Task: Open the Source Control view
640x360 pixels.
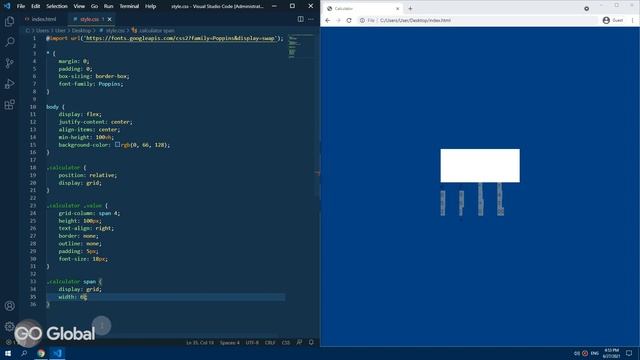Action: click(9, 63)
